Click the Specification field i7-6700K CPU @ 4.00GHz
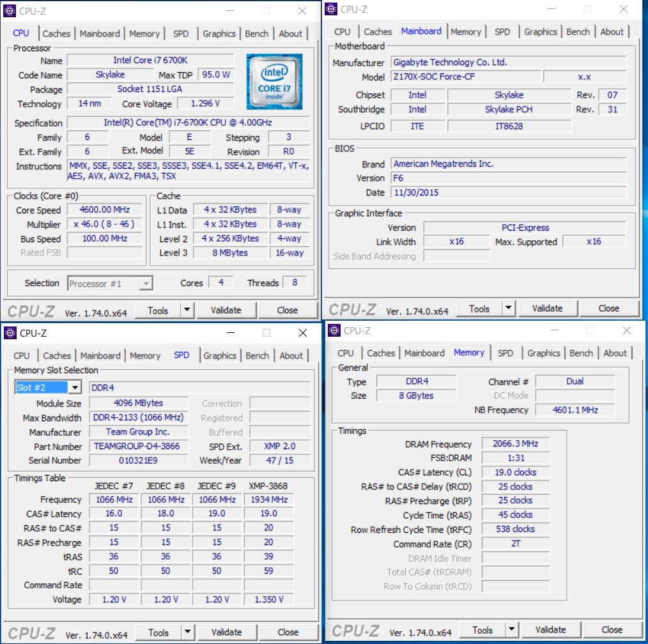Screen dimensions: 648x644 pos(188,123)
